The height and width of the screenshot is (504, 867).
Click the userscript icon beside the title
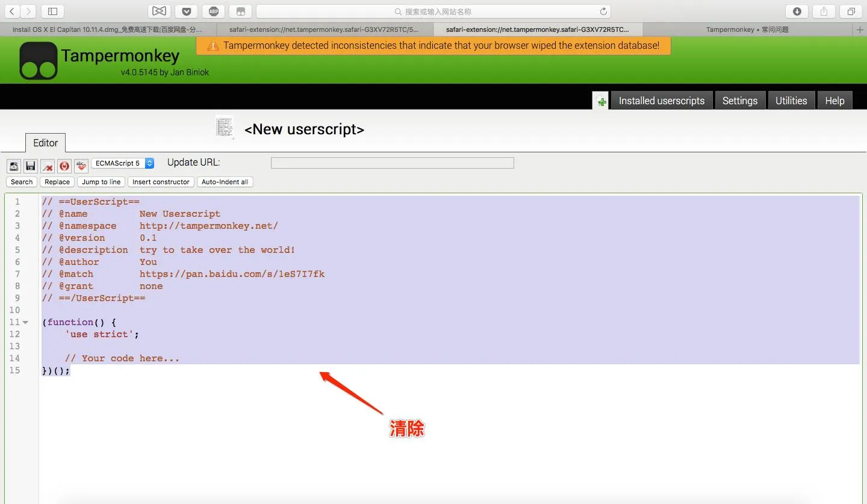[x=225, y=128]
